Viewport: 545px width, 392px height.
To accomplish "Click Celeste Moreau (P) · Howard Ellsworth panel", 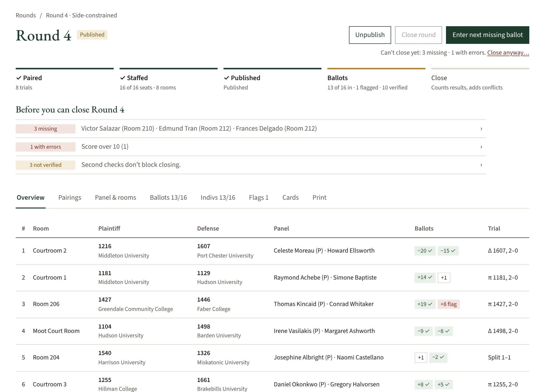I will tap(324, 251).
